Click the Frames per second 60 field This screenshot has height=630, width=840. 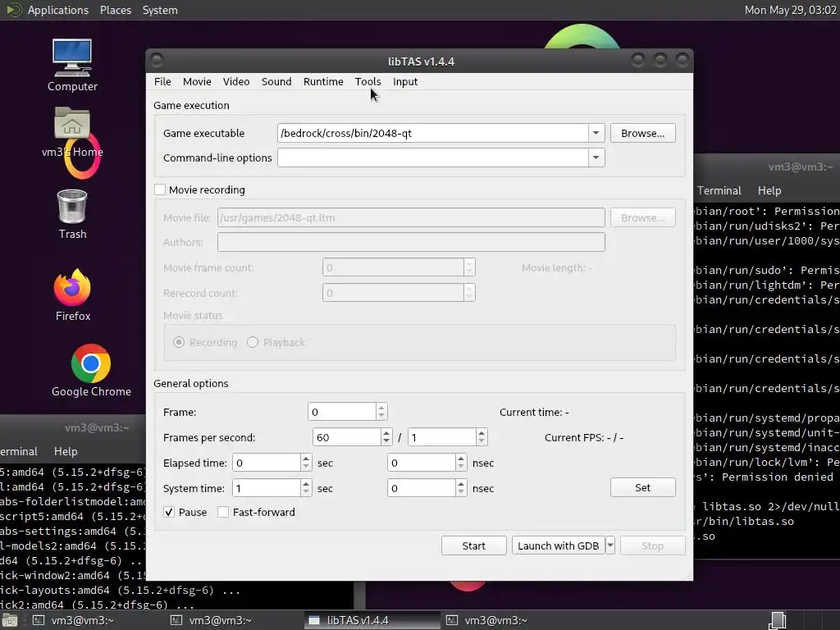click(347, 437)
